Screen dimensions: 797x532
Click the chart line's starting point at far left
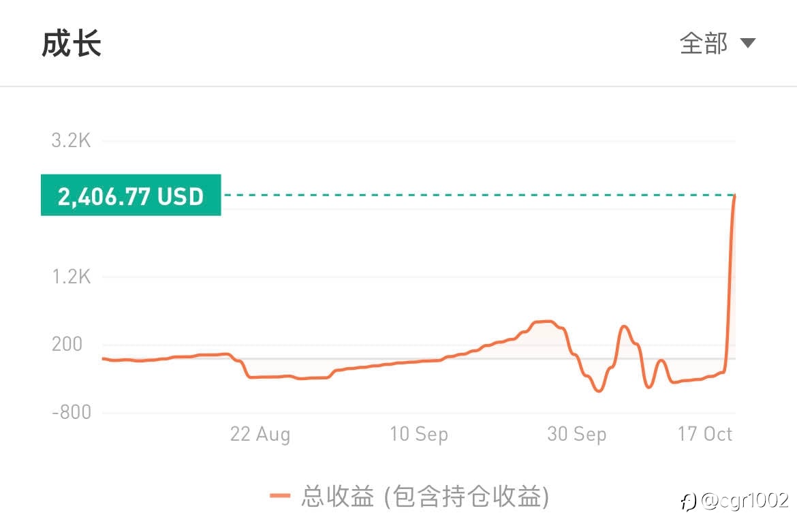103,358
